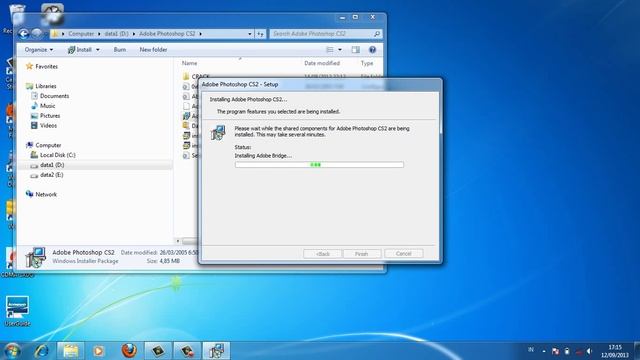Open the Videos library
640x360 pixels.
click(x=44, y=126)
